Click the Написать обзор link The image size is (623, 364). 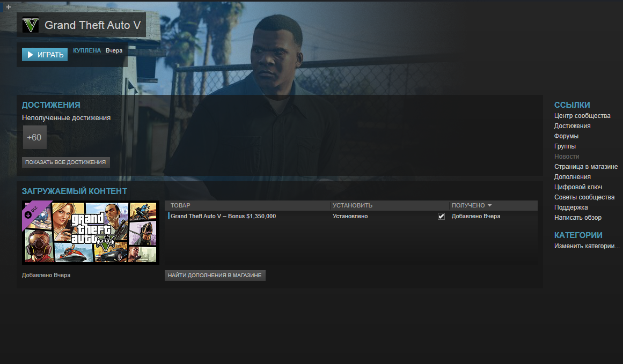pos(578,218)
